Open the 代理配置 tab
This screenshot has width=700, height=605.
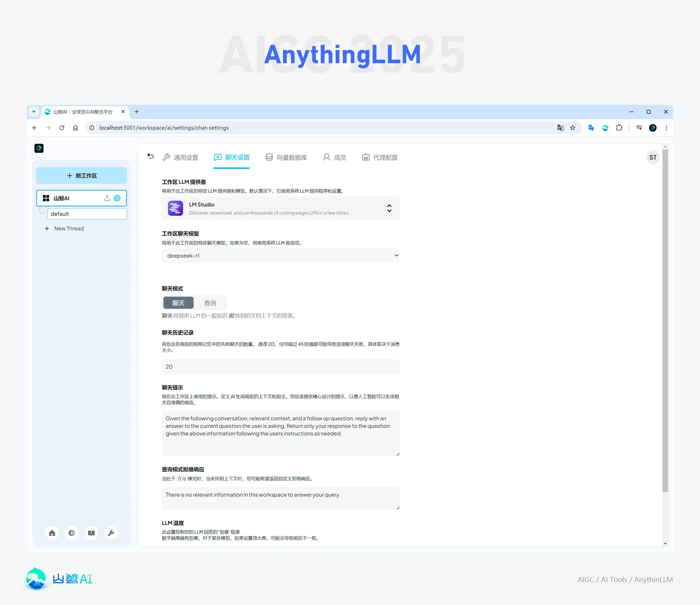[x=380, y=157]
